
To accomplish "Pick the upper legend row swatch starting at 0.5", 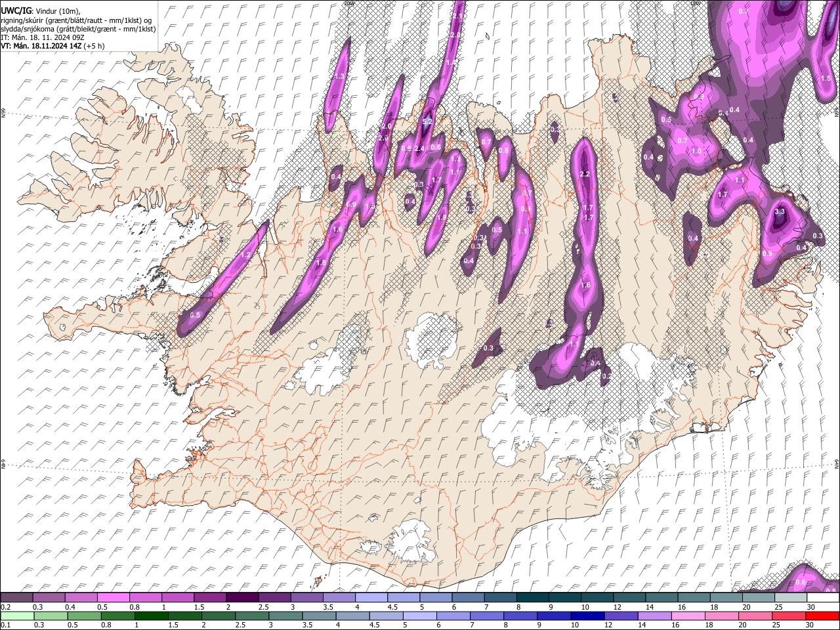I will click(113, 597).
